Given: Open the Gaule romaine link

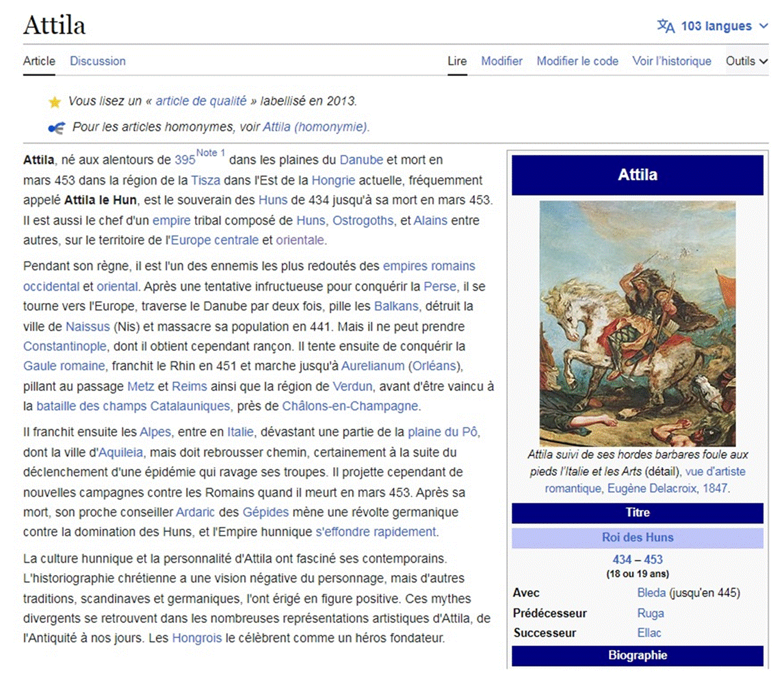Looking at the screenshot, I should point(64,366).
